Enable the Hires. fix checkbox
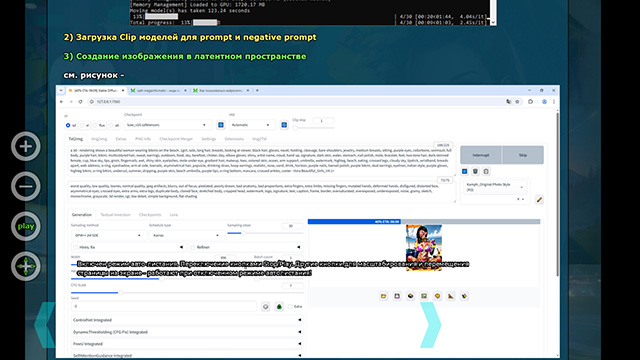This screenshot has width=640, height=360. 75,247
